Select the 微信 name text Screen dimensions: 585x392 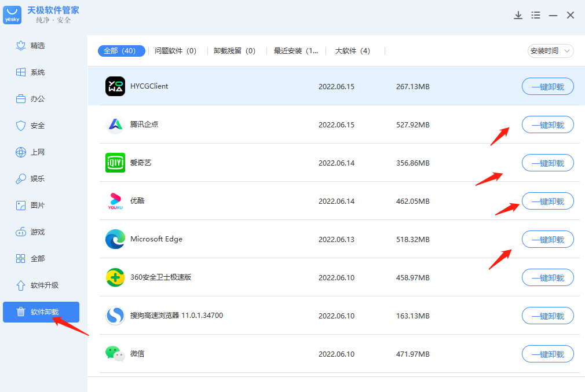click(137, 354)
